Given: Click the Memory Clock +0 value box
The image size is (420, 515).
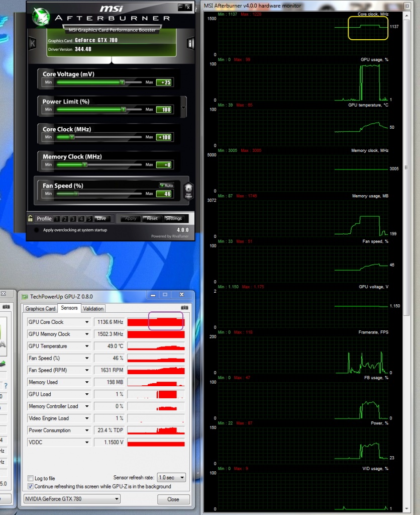Looking at the screenshot, I should click(164, 165).
